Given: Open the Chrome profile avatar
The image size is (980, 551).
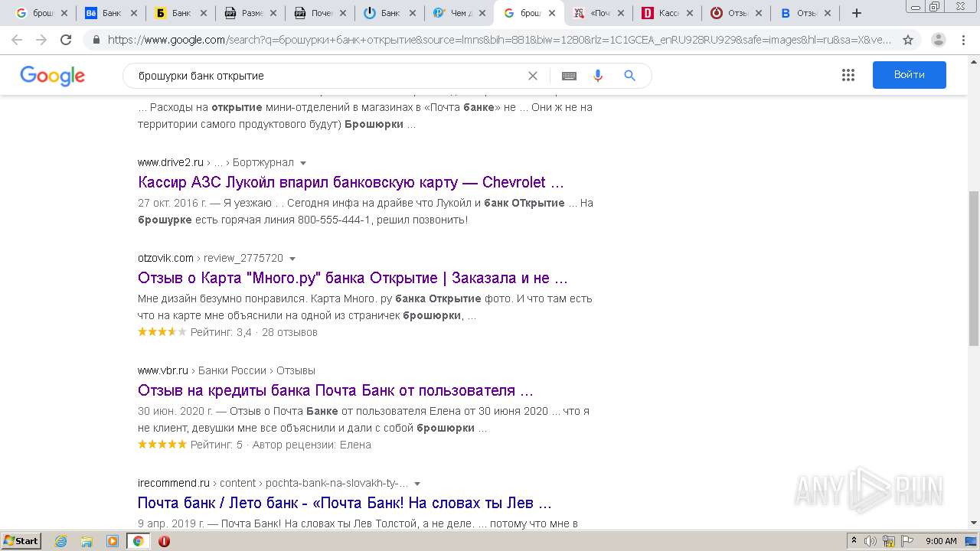Looking at the screenshot, I should pos(938,40).
